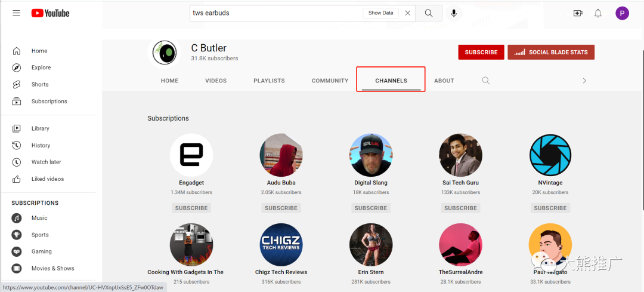Open TheSurrealAndre channel thumbnail

(460, 245)
